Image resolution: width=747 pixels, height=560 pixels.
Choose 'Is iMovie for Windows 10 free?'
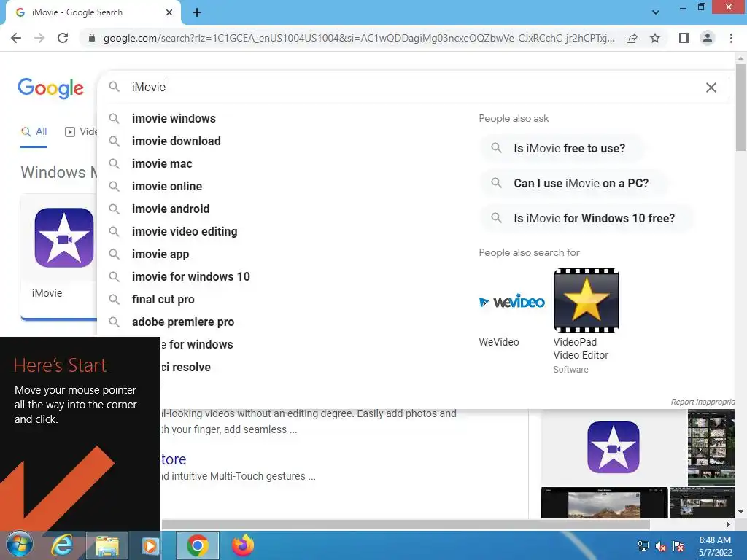tap(587, 218)
